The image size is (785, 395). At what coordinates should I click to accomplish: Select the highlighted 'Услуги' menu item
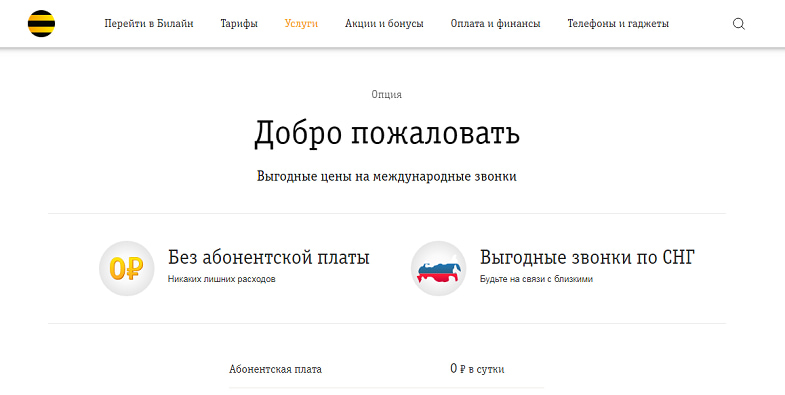(x=301, y=24)
